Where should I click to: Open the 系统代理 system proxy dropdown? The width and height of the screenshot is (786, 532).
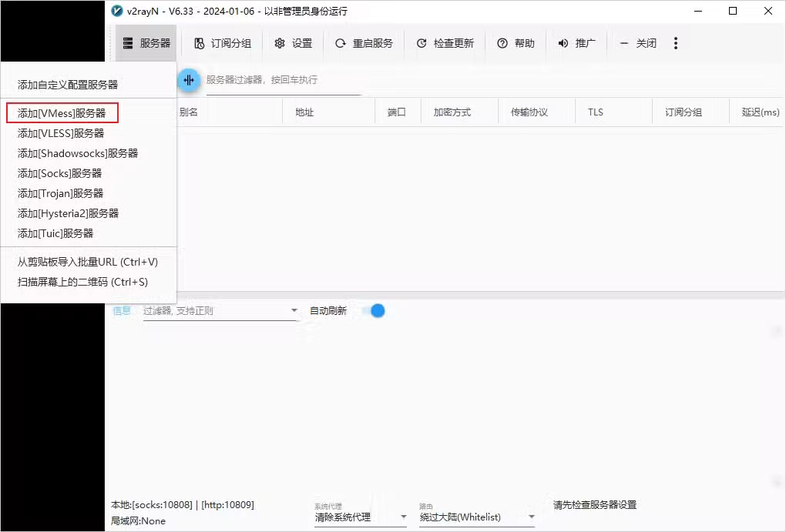361,517
